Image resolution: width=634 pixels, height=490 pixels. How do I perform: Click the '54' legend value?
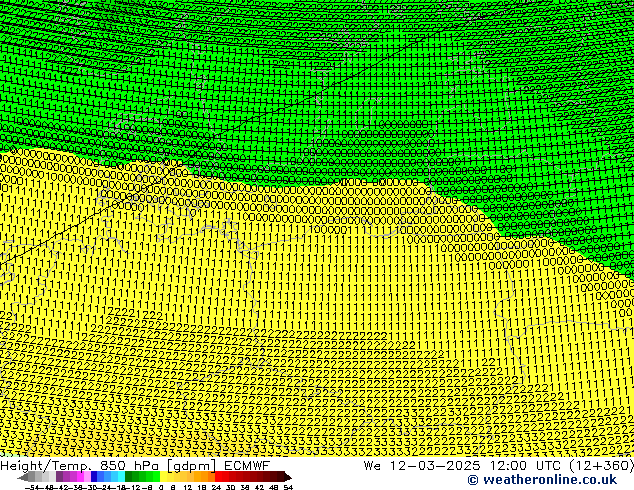coord(288,488)
